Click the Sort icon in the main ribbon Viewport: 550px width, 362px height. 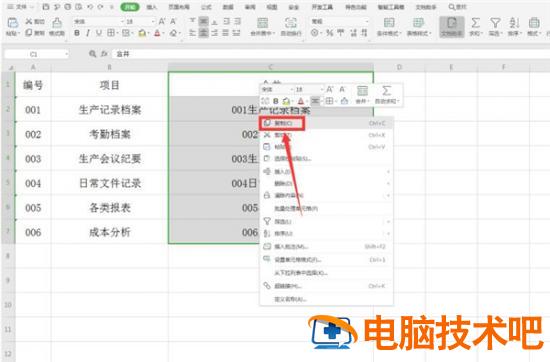(x=514, y=23)
